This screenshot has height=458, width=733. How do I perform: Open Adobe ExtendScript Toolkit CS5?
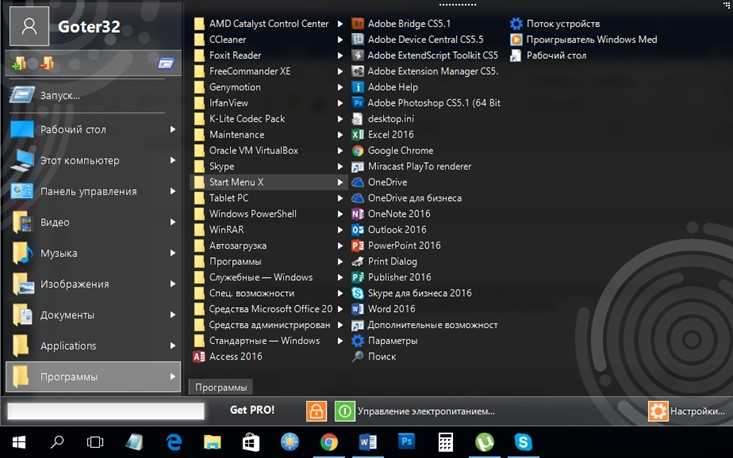[424, 55]
